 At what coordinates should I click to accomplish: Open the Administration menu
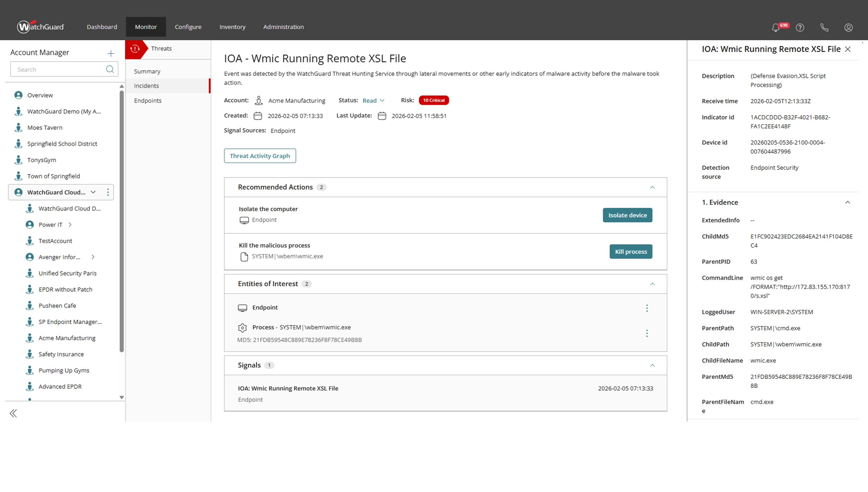(283, 27)
